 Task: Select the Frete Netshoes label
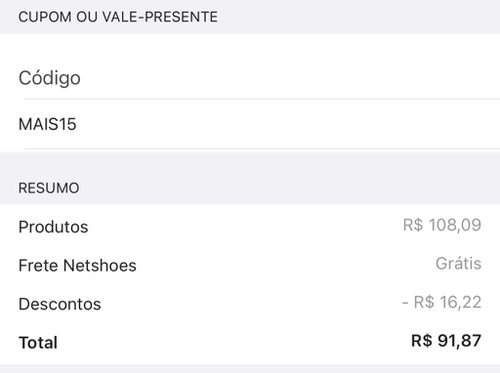pyautogui.click(x=77, y=266)
